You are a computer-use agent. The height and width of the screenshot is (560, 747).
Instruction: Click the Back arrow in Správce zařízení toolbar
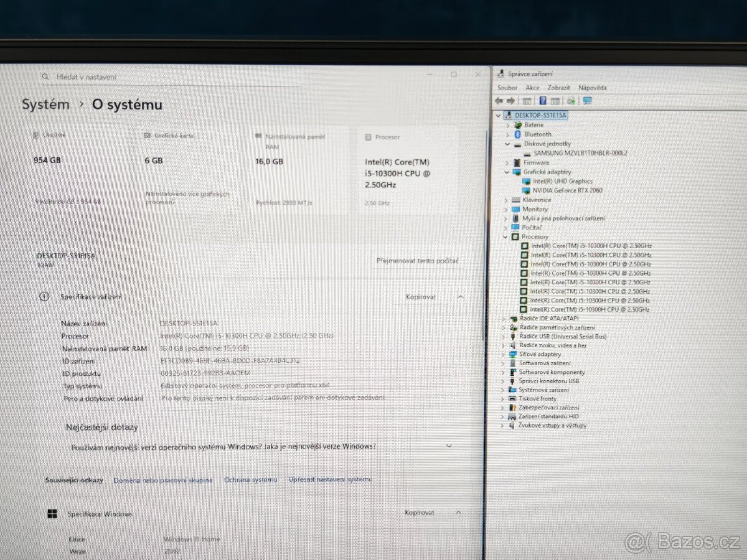[x=499, y=101]
